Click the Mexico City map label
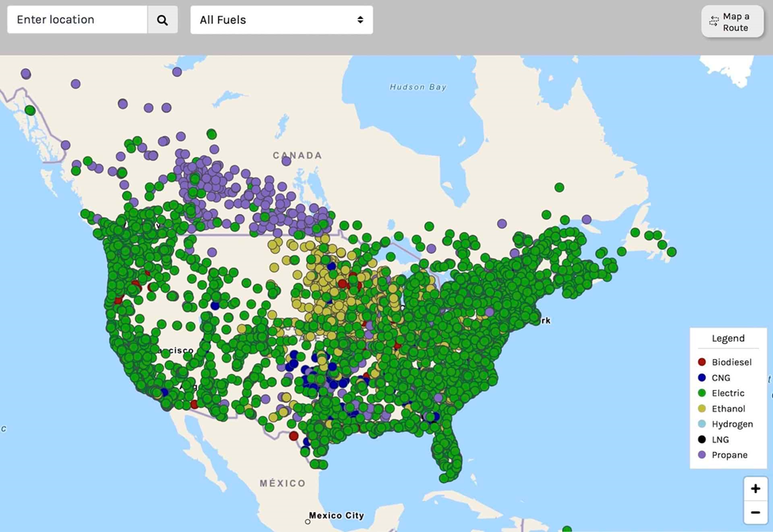Screen dimensions: 773x532 click(x=336, y=515)
